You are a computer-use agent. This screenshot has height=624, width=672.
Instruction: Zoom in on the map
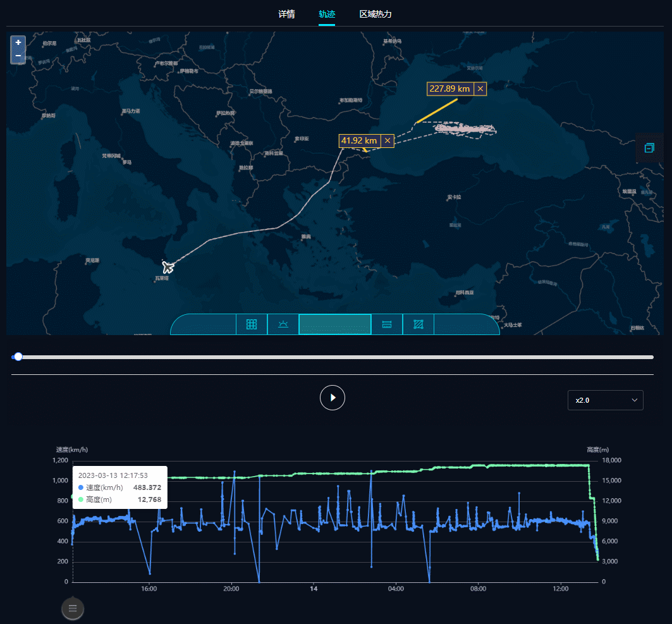[18, 42]
